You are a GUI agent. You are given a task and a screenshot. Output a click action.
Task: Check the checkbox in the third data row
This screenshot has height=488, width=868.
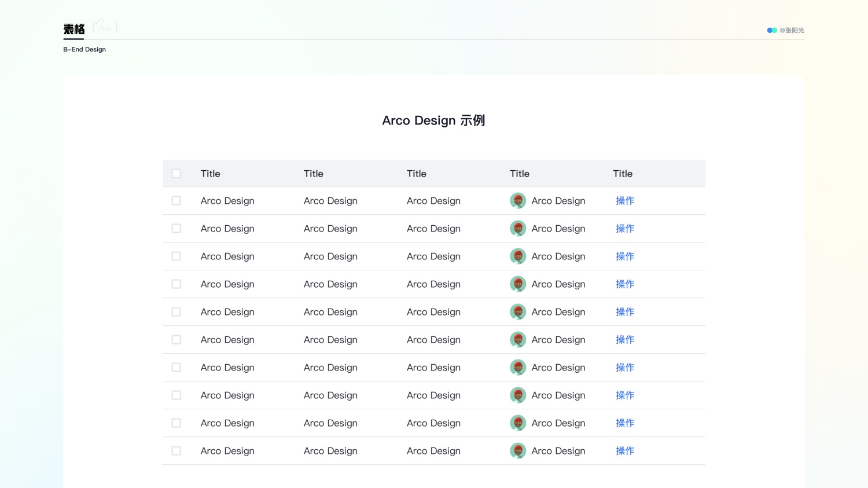[176, 256]
